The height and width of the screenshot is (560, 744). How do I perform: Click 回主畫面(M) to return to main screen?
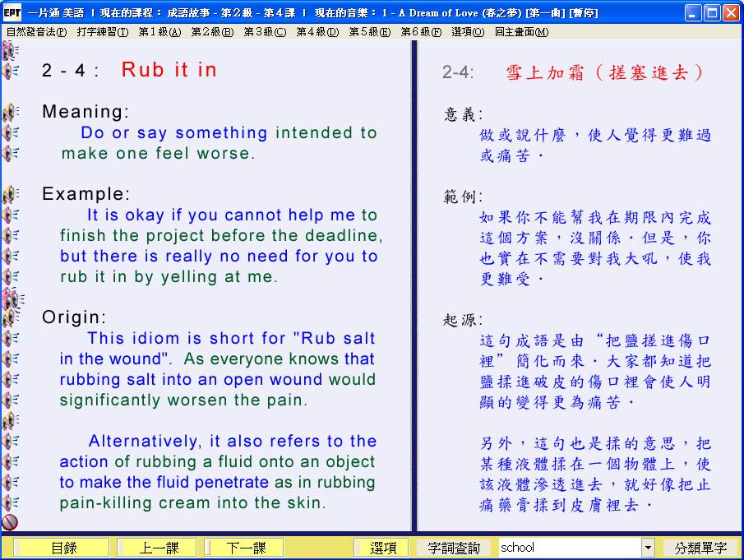tap(521, 32)
